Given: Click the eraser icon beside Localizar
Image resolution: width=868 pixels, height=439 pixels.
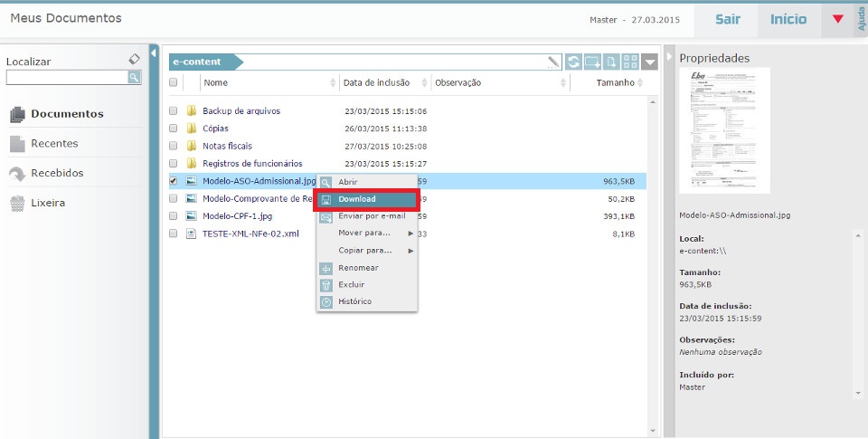Looking at the screenshot, I should pos(134,59).
